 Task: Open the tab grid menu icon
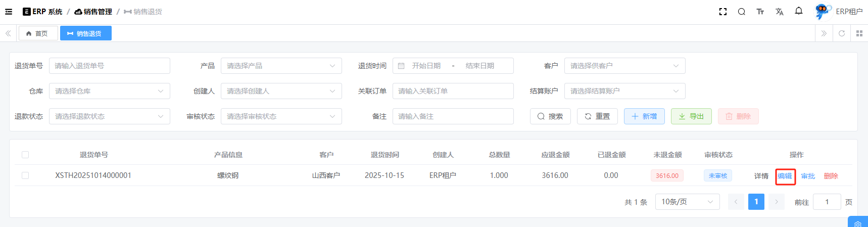(x=859, y=33)
